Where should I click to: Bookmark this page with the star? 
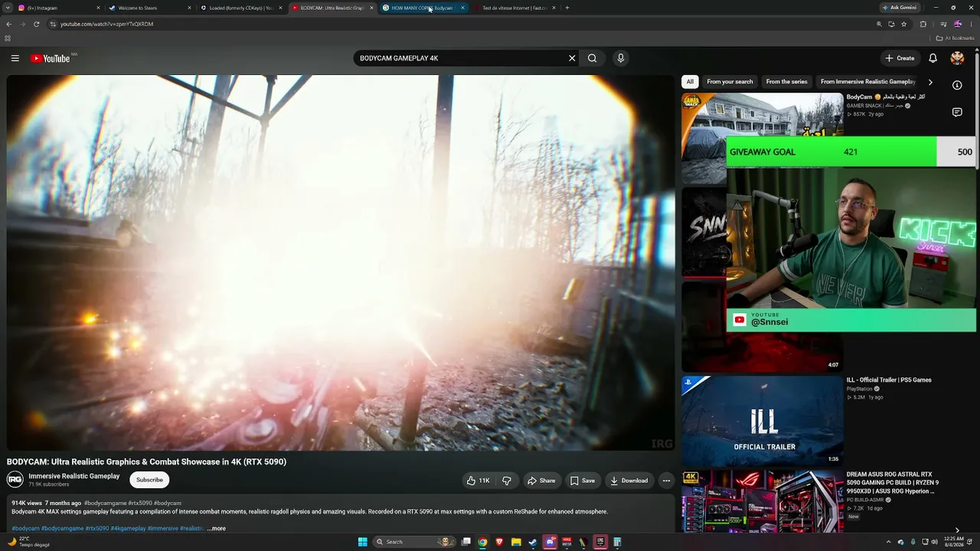click(903, 24)
